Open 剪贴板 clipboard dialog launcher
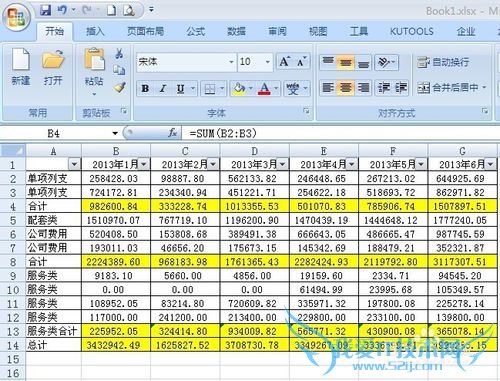The height and width of the screenshot is (381, 500). (x=124, y=111)
